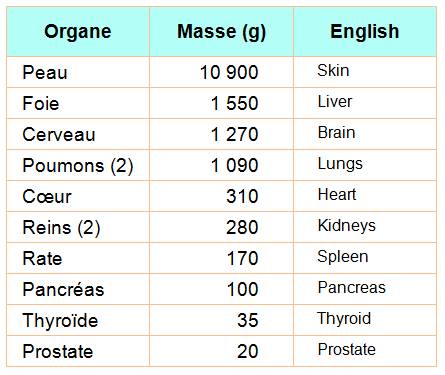The width and height of the screenshot is (445, 375).
Task: Click the 35 mass value for Thyroïde
Action: pos(248,320)
